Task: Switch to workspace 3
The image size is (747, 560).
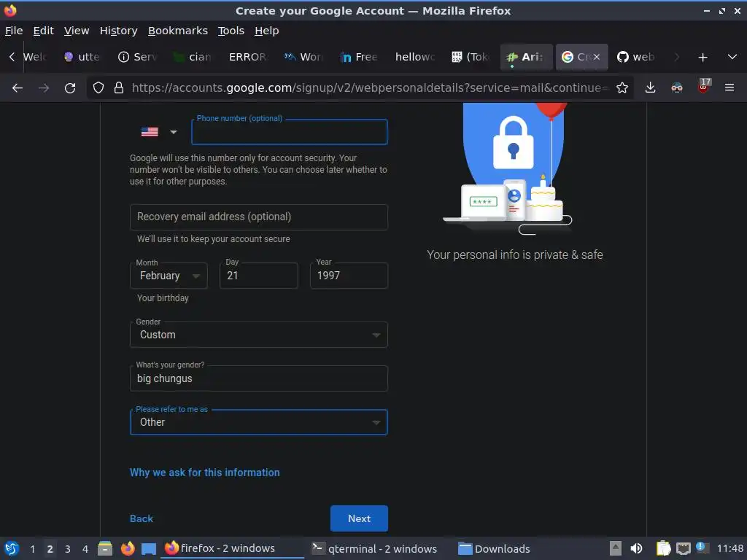Action: [x=68, y=549]
